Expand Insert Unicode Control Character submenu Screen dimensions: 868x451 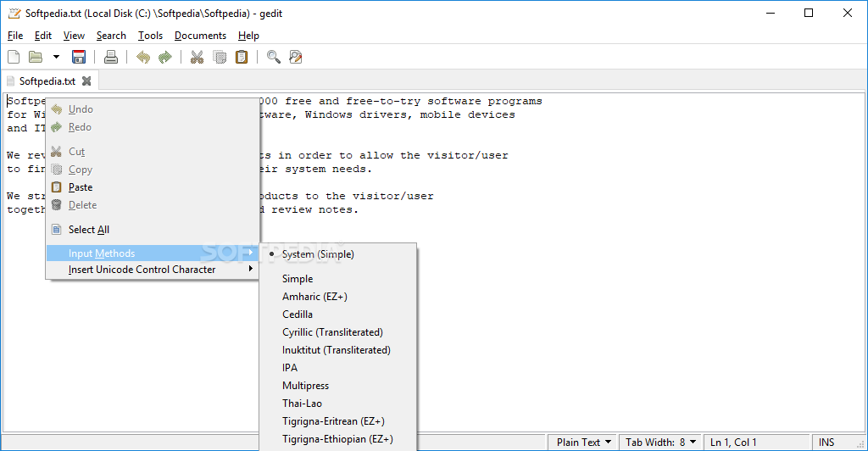click(153, 270)
